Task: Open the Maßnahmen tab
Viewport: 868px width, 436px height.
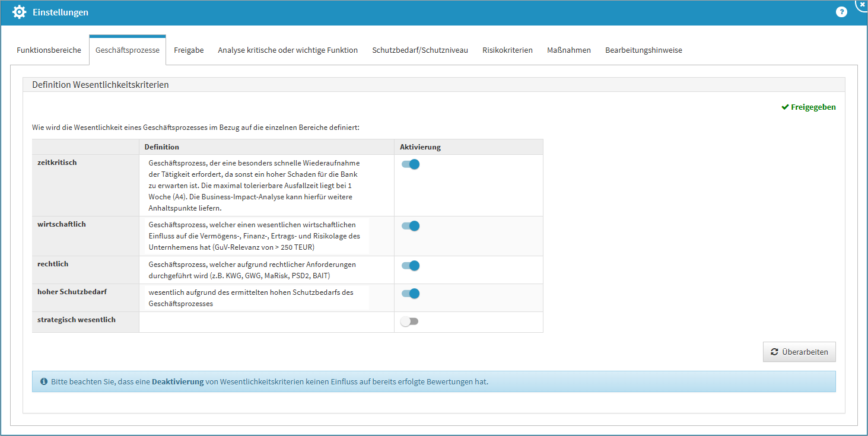Action: 569,50
